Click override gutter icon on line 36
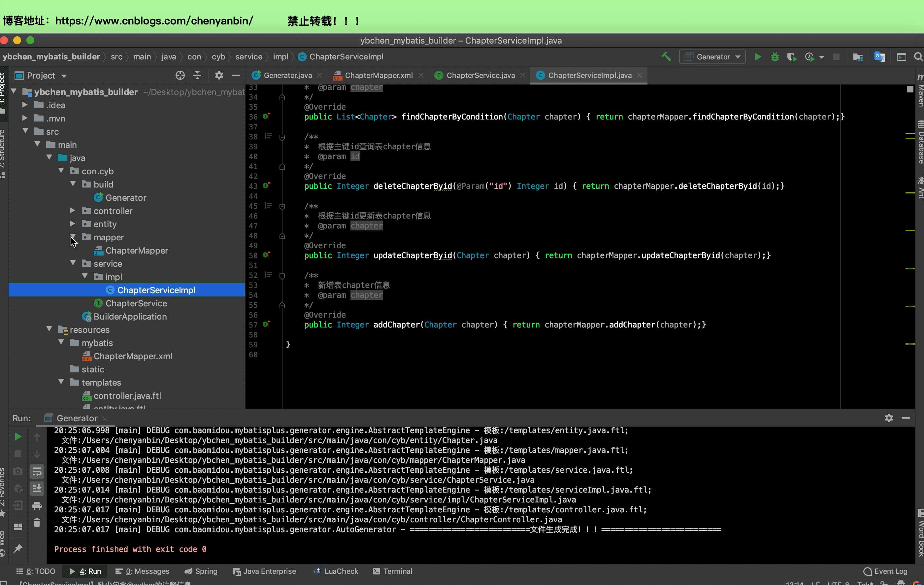924x585 pixels. coord(266,116)
